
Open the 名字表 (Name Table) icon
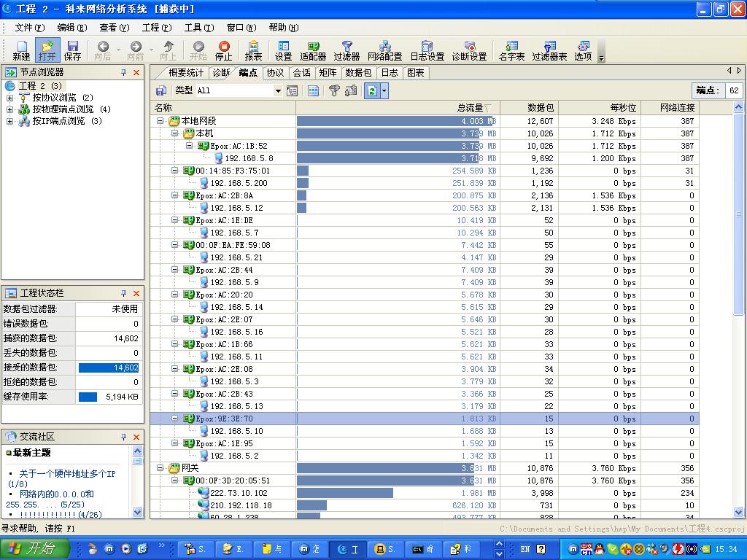511,50
